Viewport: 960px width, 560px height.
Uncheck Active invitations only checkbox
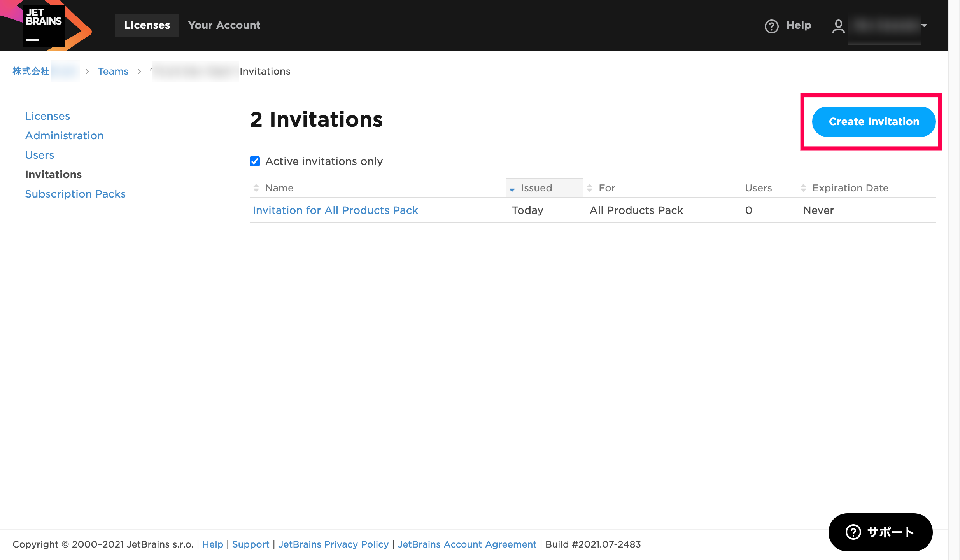tap(255, 161)
